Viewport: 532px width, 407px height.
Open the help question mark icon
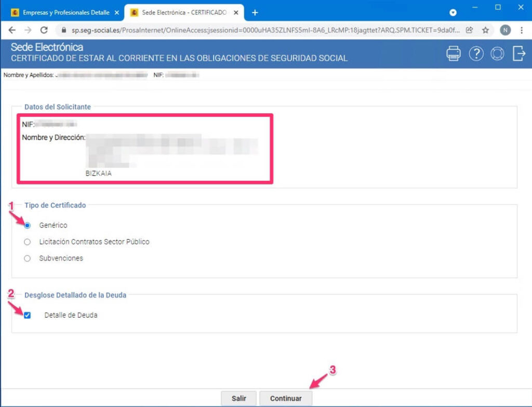(476, 54)
